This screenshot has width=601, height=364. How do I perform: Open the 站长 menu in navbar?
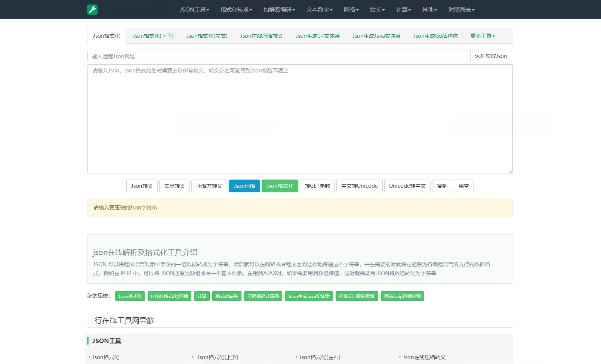[x=377, y=10]
